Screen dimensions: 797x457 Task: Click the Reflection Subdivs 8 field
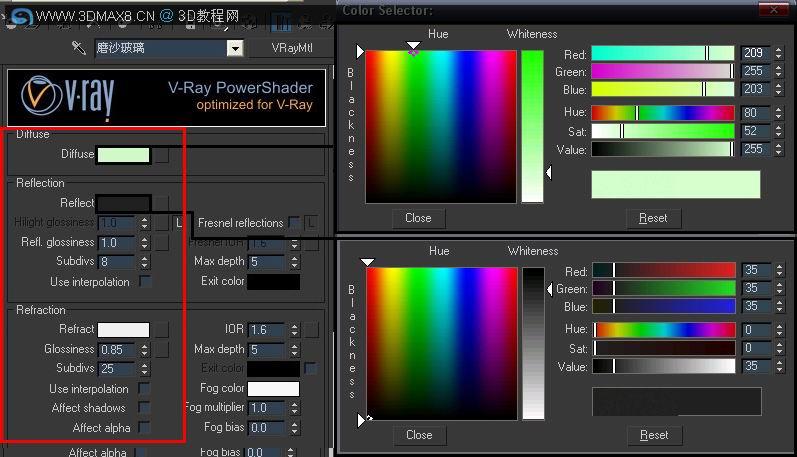[x=117, y=262]
